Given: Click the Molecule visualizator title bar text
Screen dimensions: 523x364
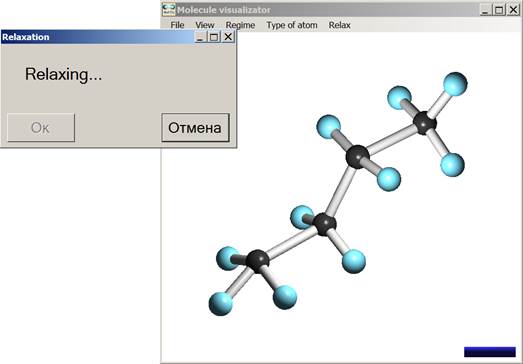Looking at the screenshot, I should (224, 10).
